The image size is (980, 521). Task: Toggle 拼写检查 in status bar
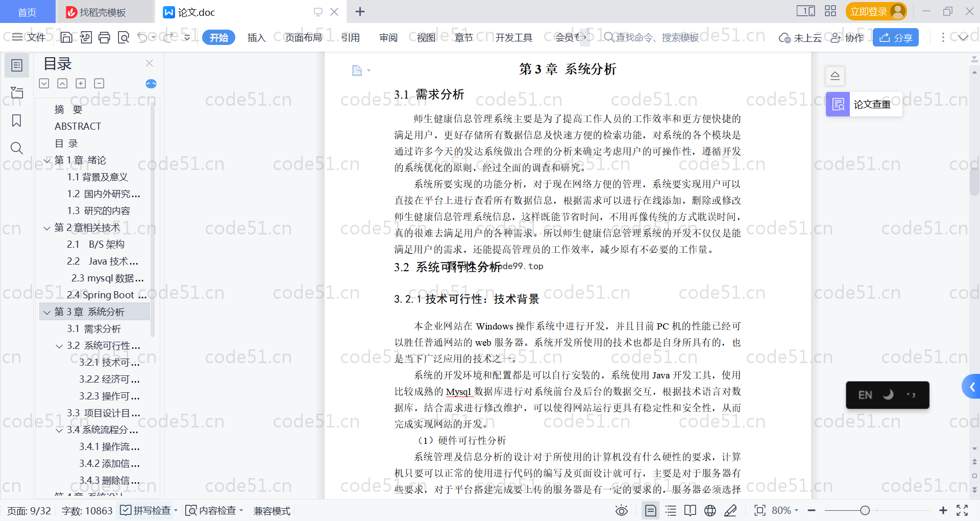point(149,510)
